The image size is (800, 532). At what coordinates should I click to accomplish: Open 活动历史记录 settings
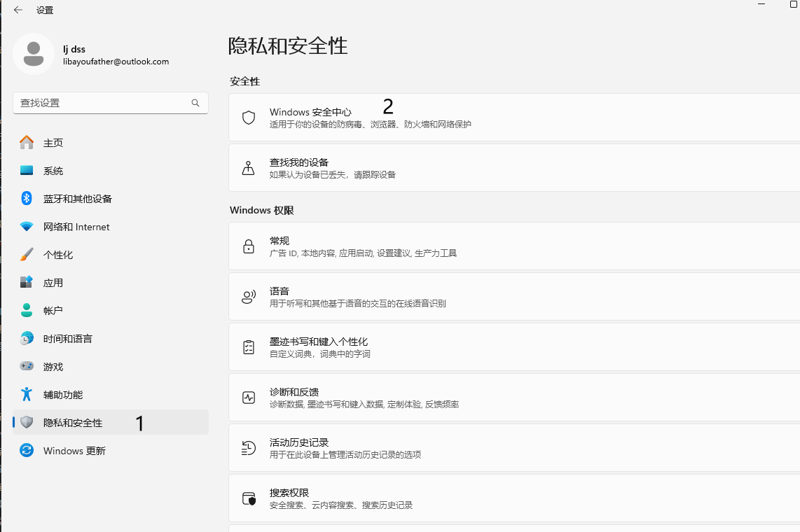coord(514,448)
